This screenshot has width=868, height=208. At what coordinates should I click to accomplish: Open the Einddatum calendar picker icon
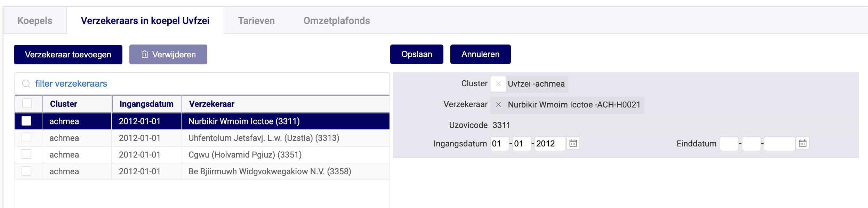click(x=803, y=143)
